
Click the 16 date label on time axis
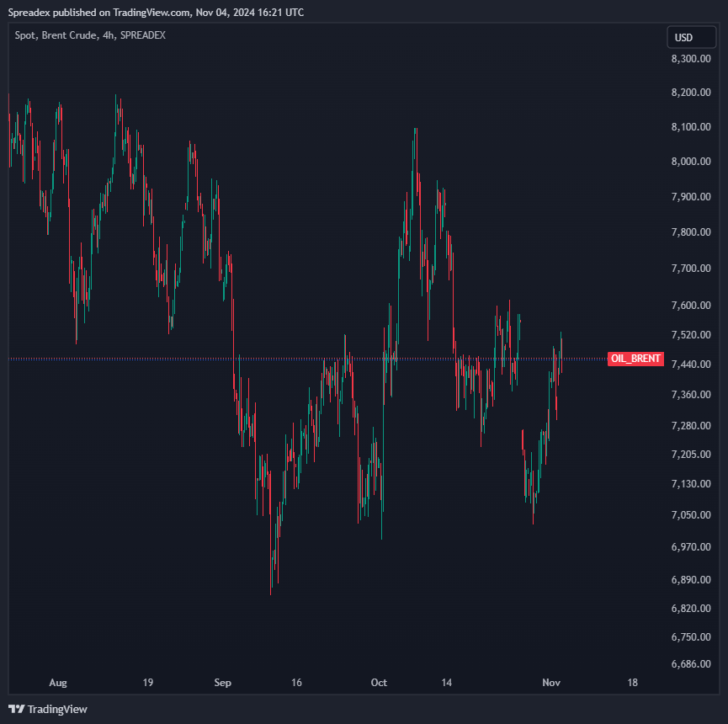click(x=296, y=683)
